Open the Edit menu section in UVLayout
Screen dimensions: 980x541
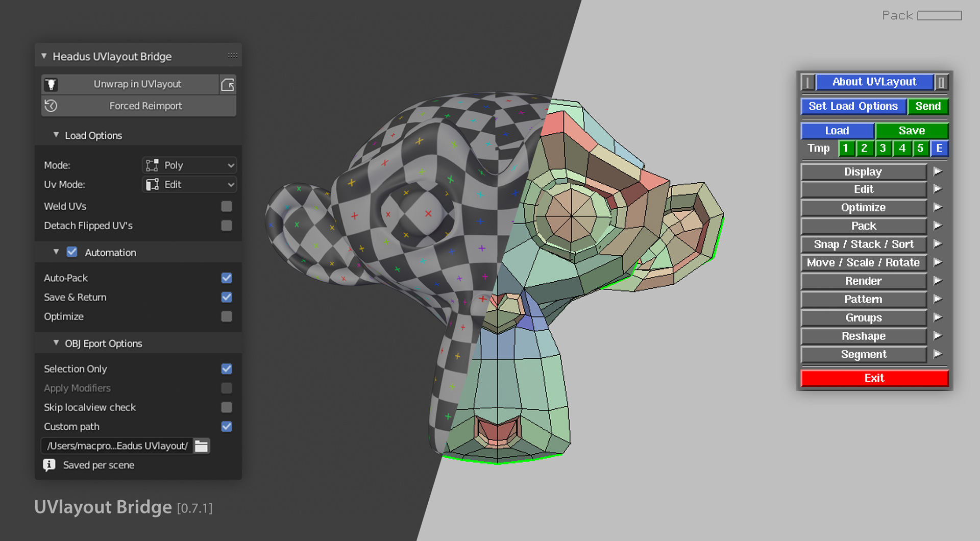pos(864,189)
